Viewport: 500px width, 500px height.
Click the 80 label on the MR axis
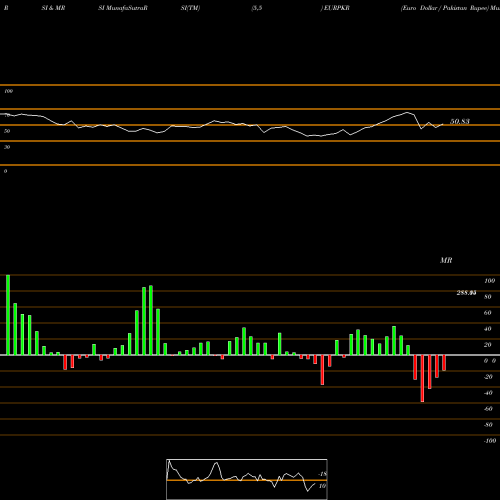pyautogui.click(x=488, y=297)
